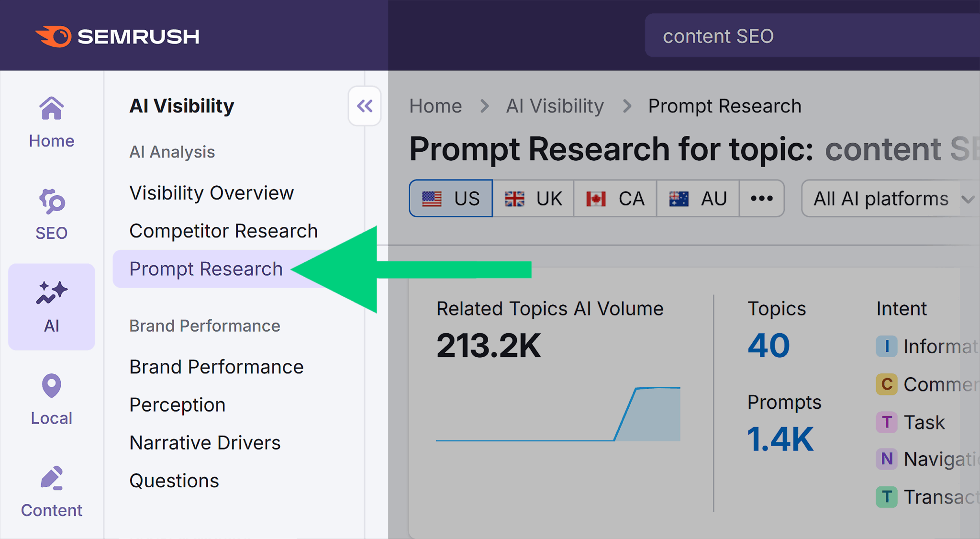Viewport: 980px width, 539px height.
Task: Open Perception report
Action: click(x=178, y=405)
